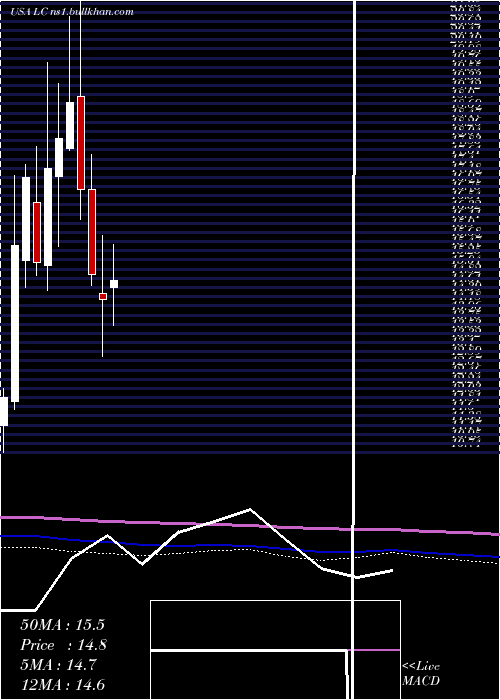Select the 'Price : 14.8' label
This screenshot has width=500, height=700.
click(x=63, y=645)
